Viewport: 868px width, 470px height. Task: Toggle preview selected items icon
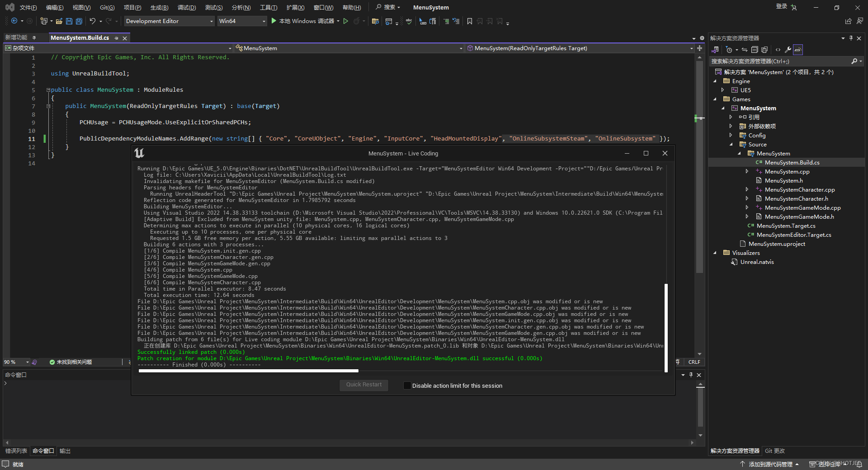click(x=798, y=50)
